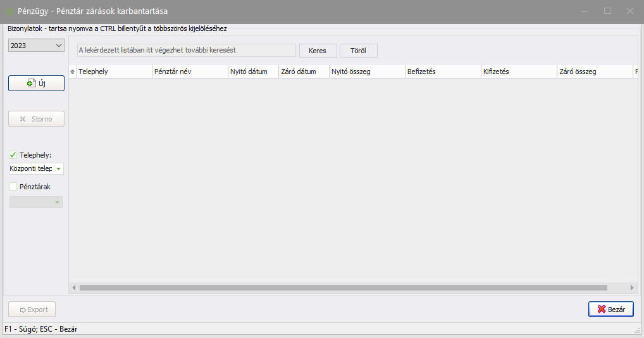Click the app icon in title bar
The width and height of the screenshot is (644, 338).
click(9, 11)
